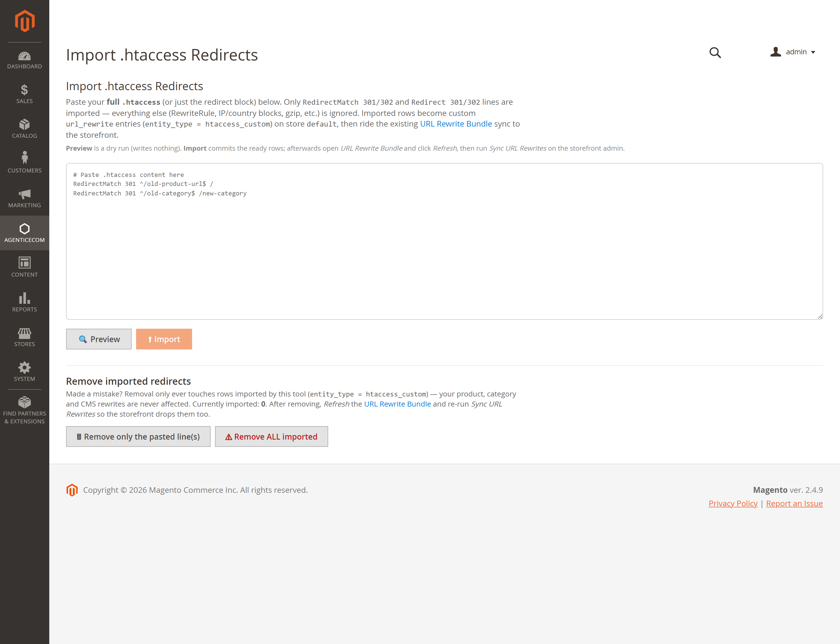Open the Report an Issue link
Image resolution: width=840 pixels, height=644 pixels.
(794, 503)
